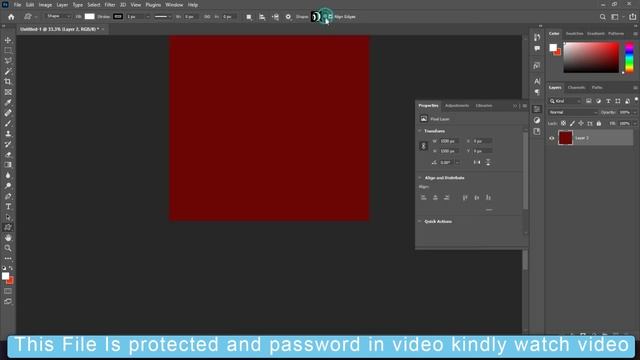The image size is (640, 360).
Task: Select the Blur tool
Action: tap(8, 176)
